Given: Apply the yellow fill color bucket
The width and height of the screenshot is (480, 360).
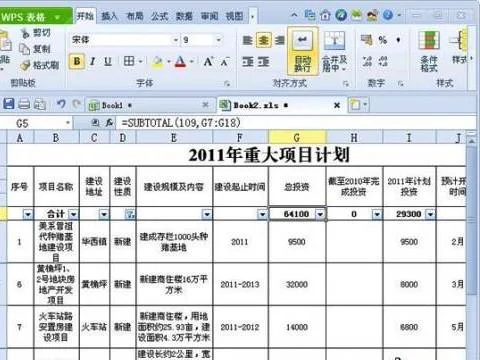Looking at the screenshot, I should click(158, 62).
